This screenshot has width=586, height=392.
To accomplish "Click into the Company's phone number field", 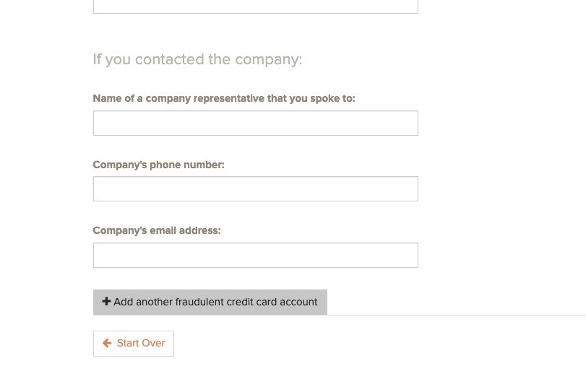I will point(255,189).
